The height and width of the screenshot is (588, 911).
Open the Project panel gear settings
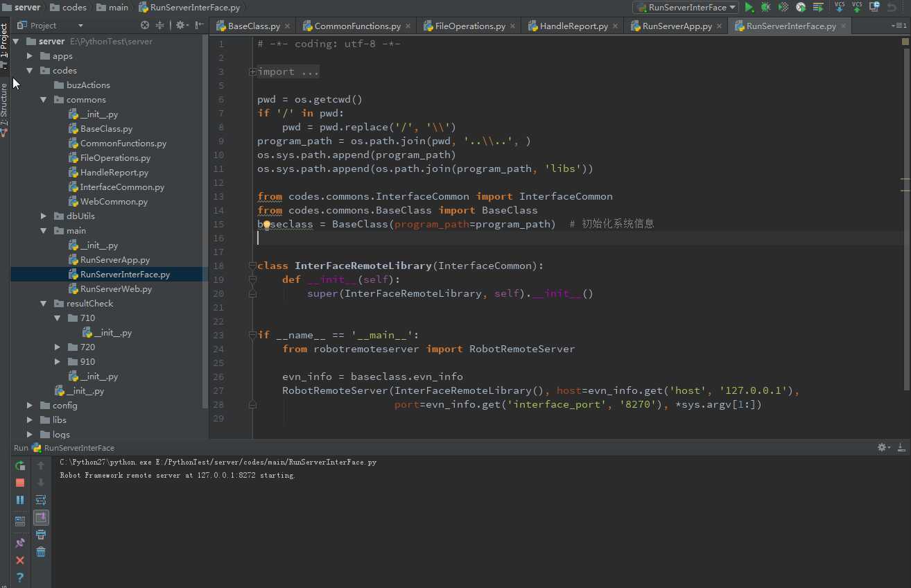tap(182, 25)
